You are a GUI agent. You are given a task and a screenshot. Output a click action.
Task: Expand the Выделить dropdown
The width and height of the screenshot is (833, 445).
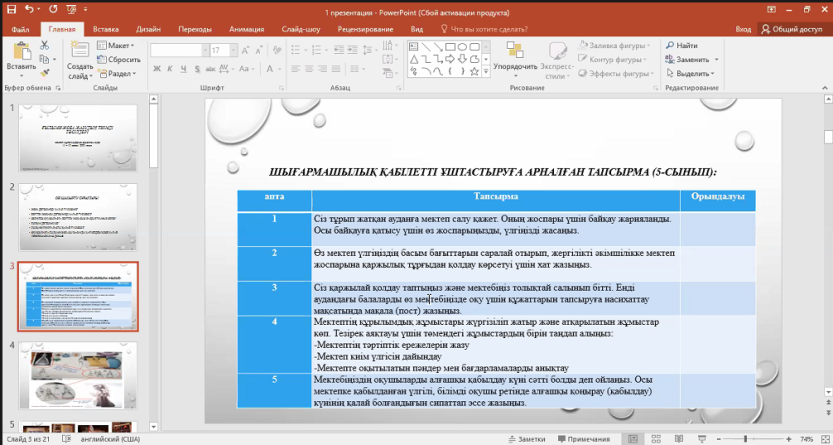(x=695, y=73)
